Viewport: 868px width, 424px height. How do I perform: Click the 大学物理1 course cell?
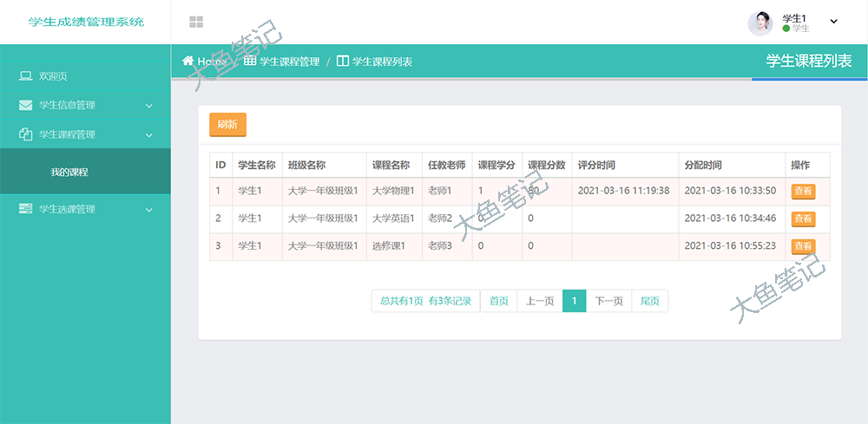[x=393, y=191]
